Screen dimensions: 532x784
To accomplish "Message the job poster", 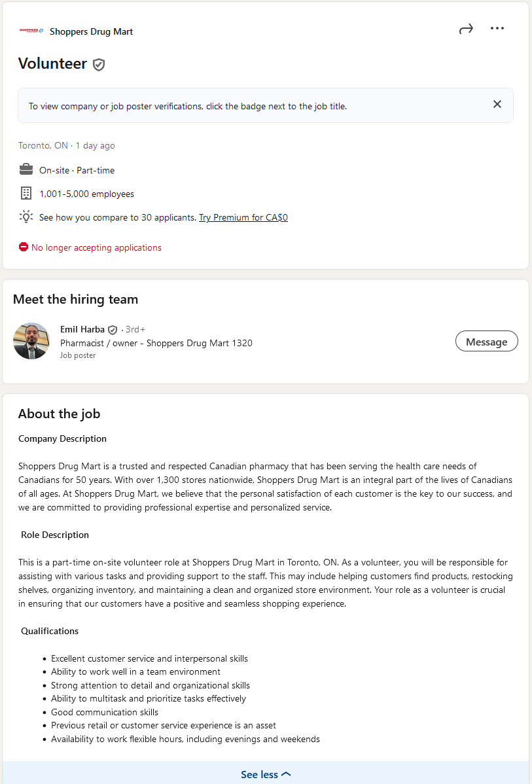I will 486,342.
